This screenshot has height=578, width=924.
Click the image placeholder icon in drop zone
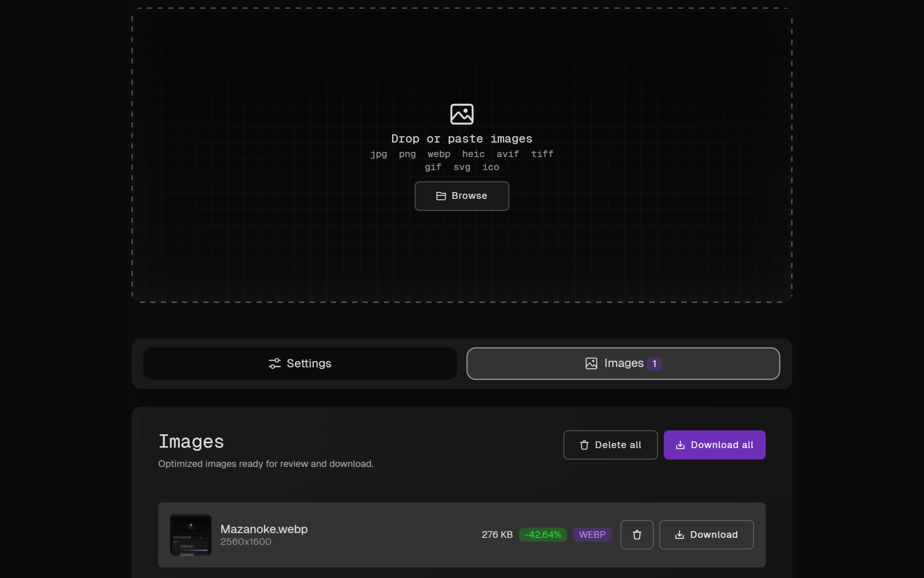coord(462,114)
